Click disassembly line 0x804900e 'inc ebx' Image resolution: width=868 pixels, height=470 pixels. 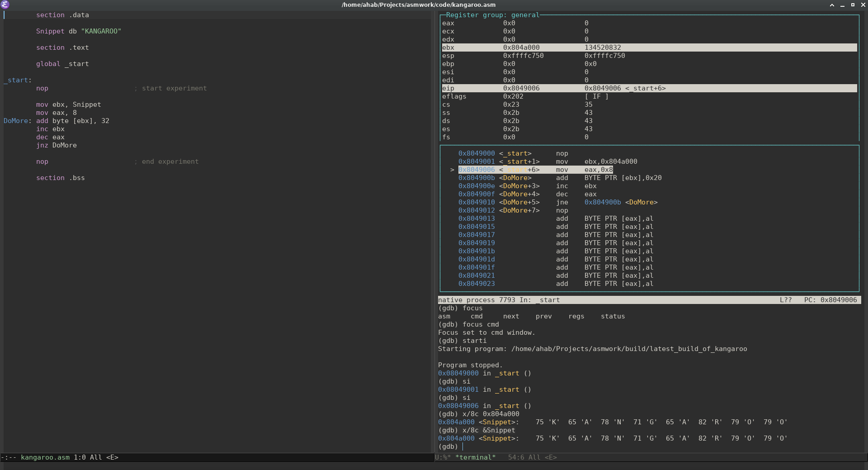point(528,186)
